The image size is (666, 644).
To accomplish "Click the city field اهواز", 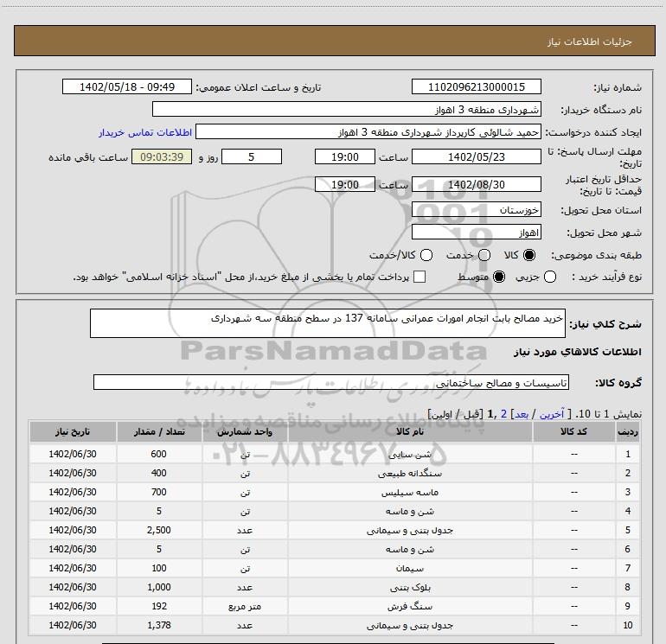I will click(476, 233).
